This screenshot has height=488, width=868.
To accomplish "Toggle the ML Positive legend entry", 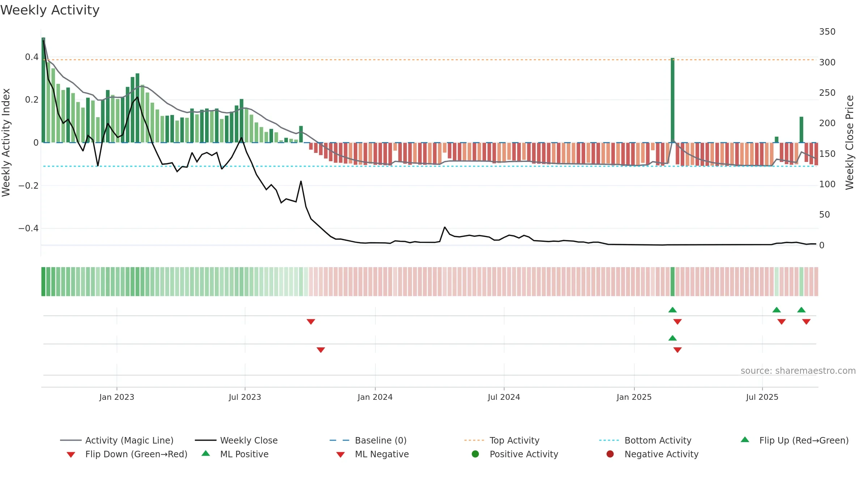I will click(235, 454).
